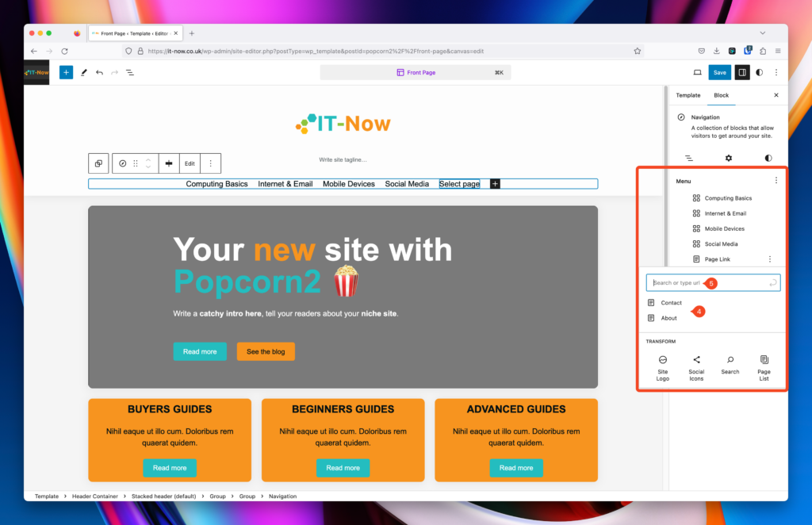Open the Menu options three-dot button
The image size is (812, 525).
(x=776, y=181)
